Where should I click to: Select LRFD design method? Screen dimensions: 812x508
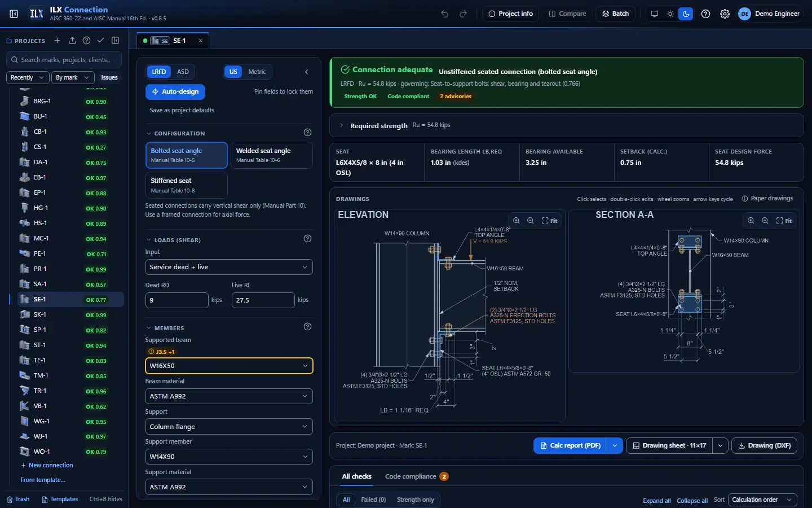[x=159, y=72]
